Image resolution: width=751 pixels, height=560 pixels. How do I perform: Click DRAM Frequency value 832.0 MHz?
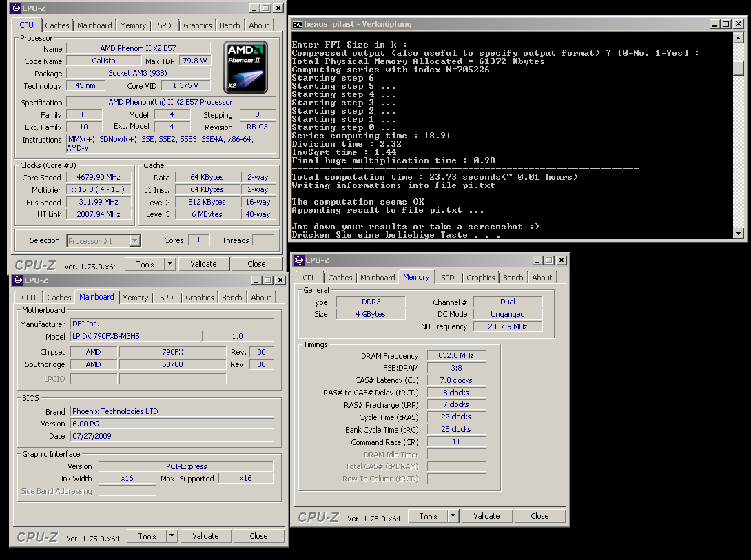[456, 355]
